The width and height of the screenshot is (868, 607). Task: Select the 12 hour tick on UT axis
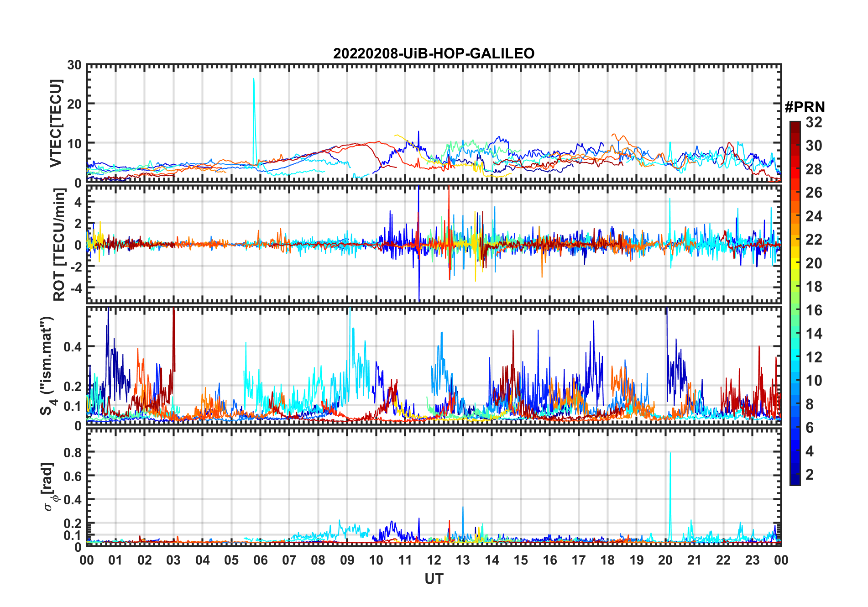tap(434, 560)
